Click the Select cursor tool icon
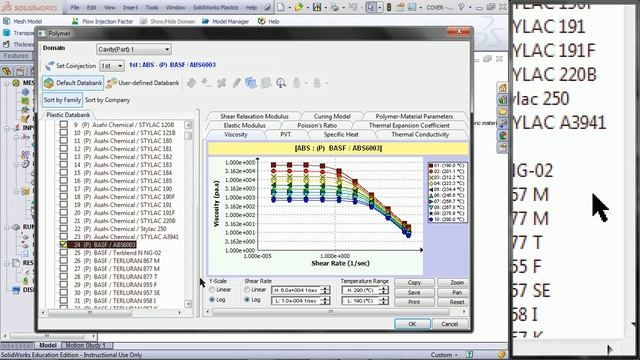The height and width of the screenshot is (360, 640). click(371, 7)
